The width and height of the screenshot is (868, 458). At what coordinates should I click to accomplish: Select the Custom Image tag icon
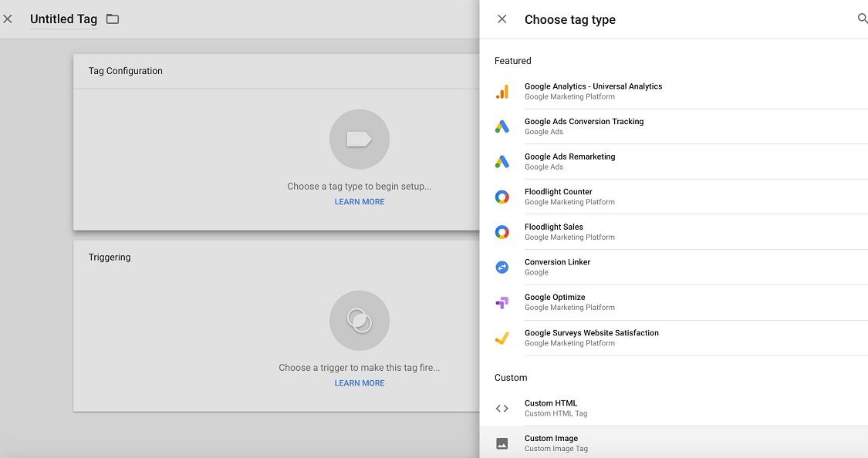click(502, 443)
